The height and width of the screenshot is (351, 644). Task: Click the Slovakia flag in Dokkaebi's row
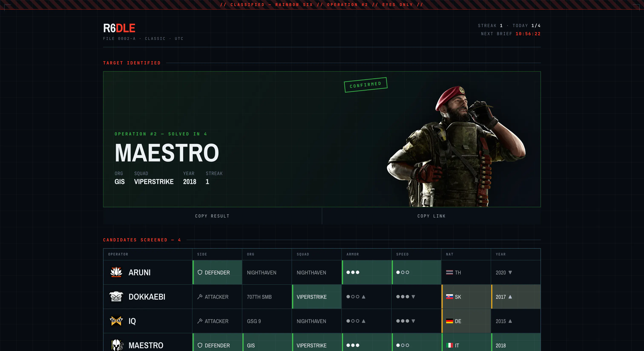pos(449,297)
